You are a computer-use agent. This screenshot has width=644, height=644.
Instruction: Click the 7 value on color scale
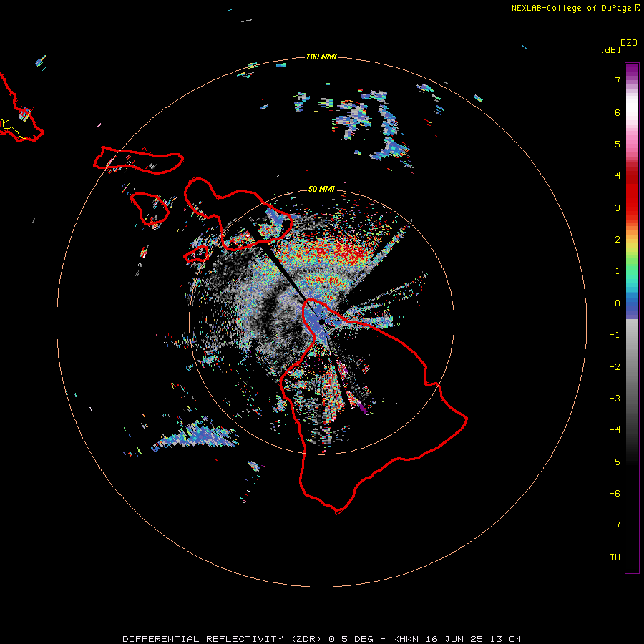coord(618,80)
